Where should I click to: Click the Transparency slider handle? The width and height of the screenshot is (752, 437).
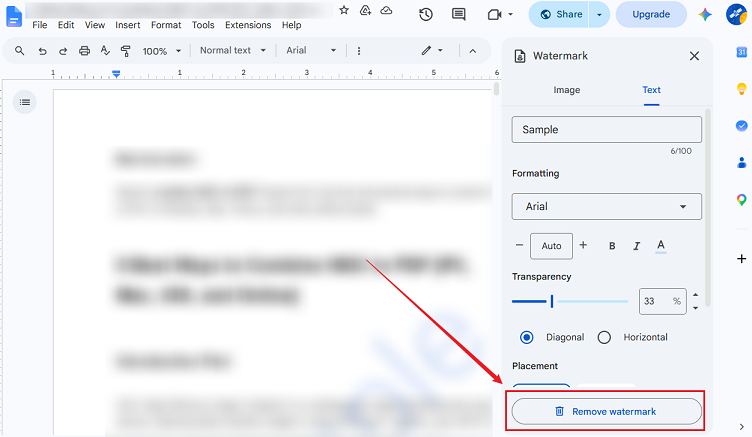552,301
